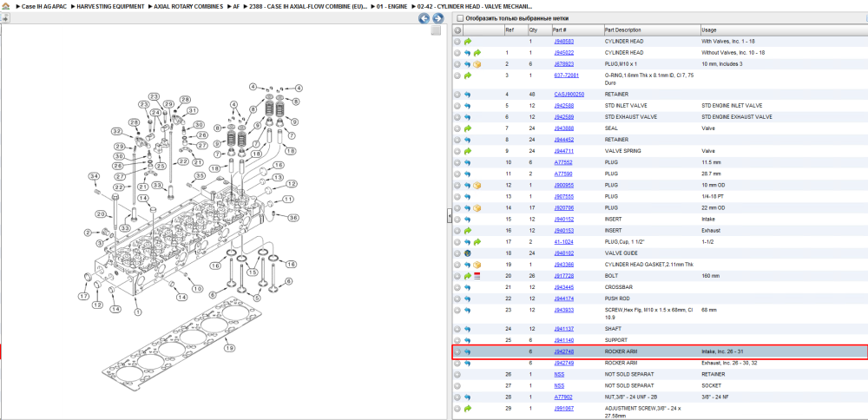
Task: Open part number link CASJ900250
Action: point(569,95)
